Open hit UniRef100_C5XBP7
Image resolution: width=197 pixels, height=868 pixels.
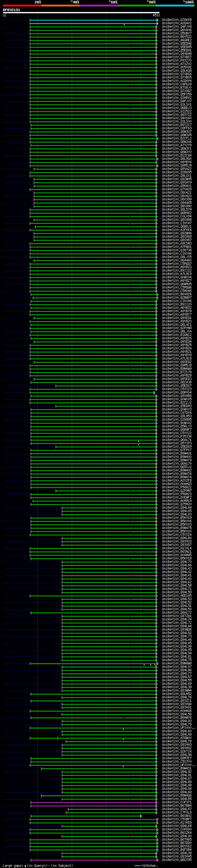click(177, 819)
